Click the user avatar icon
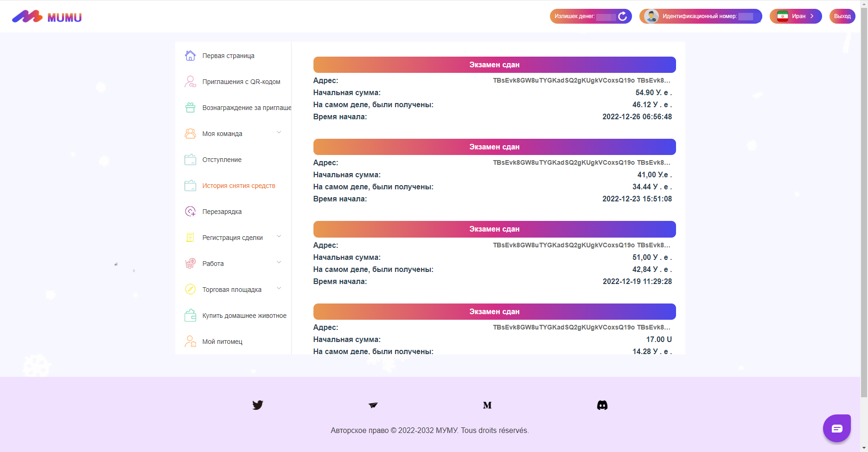The width and height of the screenshot is (868, 452). tap(651, 16)
